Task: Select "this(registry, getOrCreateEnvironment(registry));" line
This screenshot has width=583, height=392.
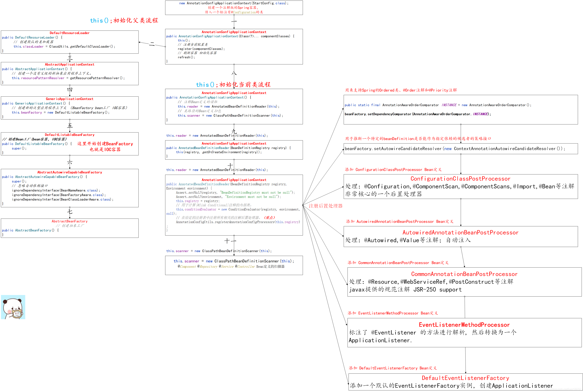Action: pyautogui.click(x=219, y=152)
